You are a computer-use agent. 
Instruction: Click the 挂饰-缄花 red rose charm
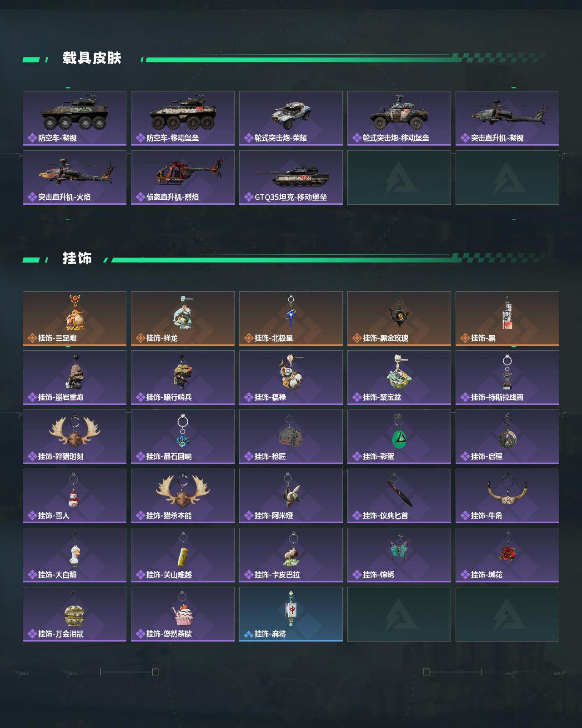click(x=507, y=555)
